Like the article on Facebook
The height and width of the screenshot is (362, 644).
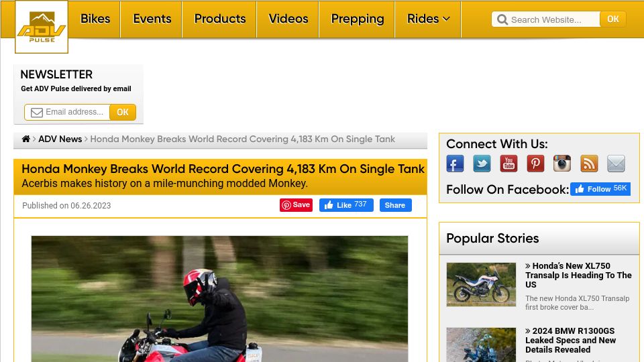pos(346,205)
